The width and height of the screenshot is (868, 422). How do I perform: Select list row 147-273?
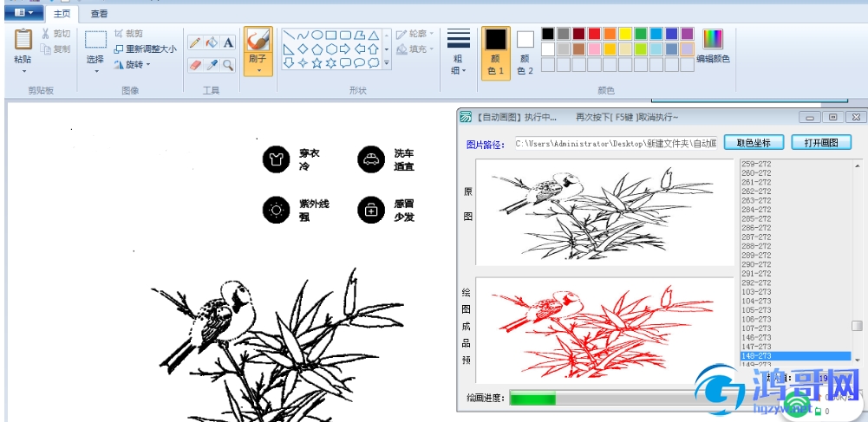[x=795, y=347]
